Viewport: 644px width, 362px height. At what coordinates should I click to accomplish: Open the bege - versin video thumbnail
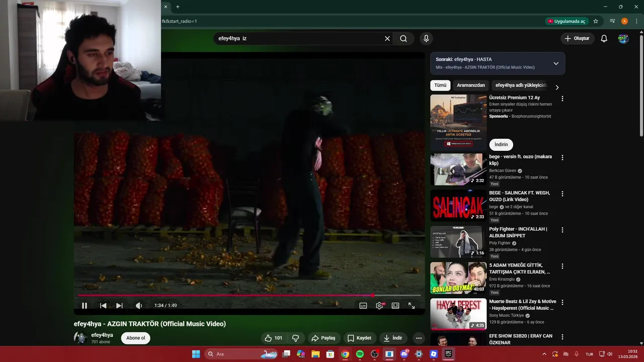tap(458, 169)
